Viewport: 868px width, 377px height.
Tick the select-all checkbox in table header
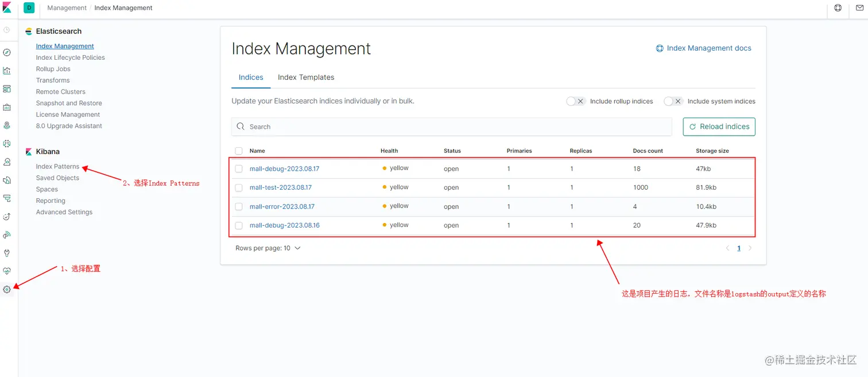[239, 151]
